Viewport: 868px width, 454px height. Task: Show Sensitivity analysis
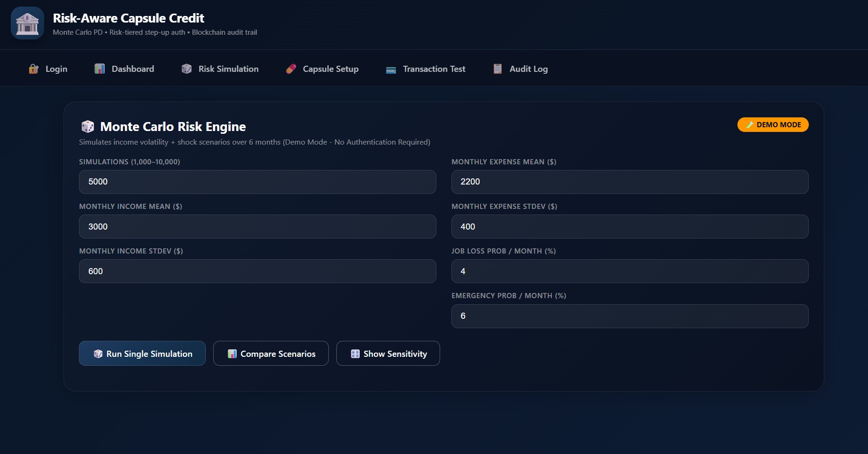[x=388, y=354]
